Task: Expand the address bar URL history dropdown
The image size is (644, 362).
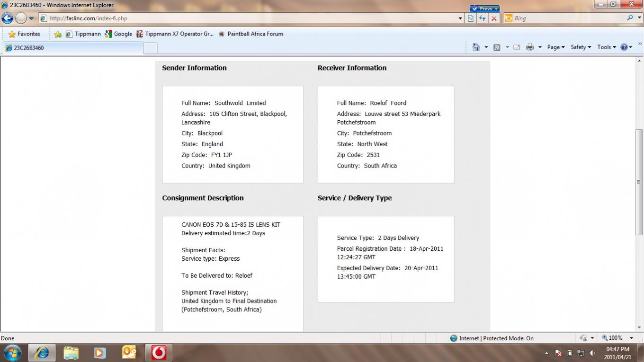Action: (461, 18)
